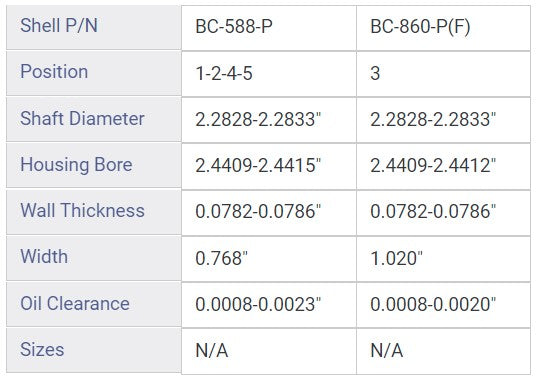Click the Width row label
The image size is (537, 379).
point(93,258)
